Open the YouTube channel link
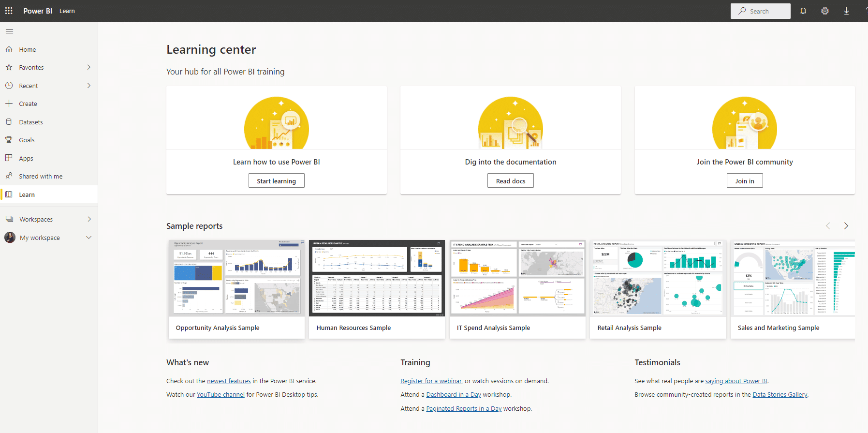Screen dimensions: 868x433 click(x=221, y=395)
